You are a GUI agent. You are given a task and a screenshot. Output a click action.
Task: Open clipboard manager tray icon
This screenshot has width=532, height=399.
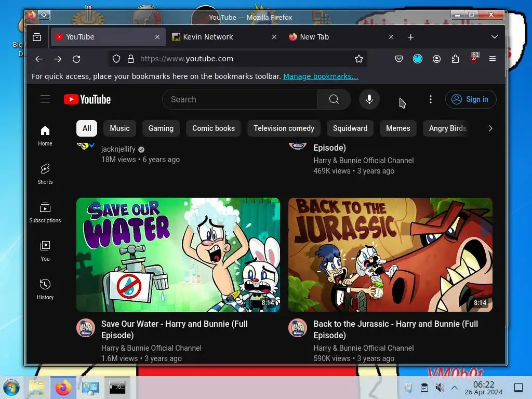pos(424,388)
